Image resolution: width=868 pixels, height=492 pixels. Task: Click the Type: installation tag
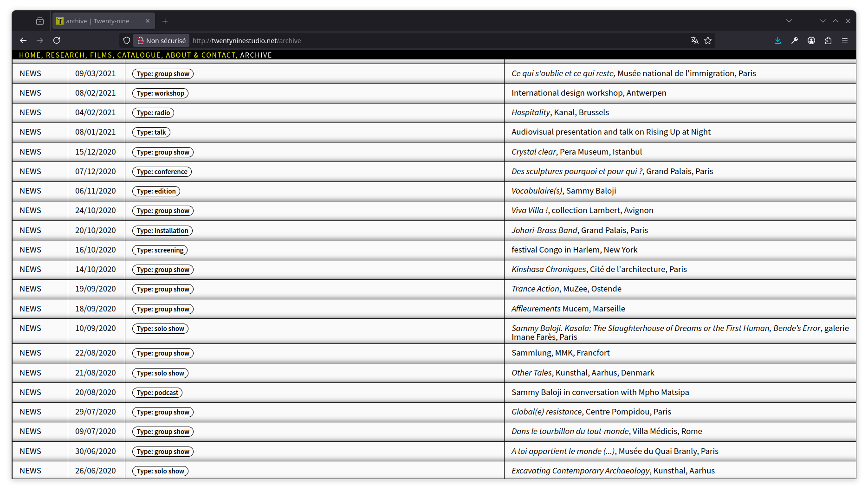(x=162, y=231)
